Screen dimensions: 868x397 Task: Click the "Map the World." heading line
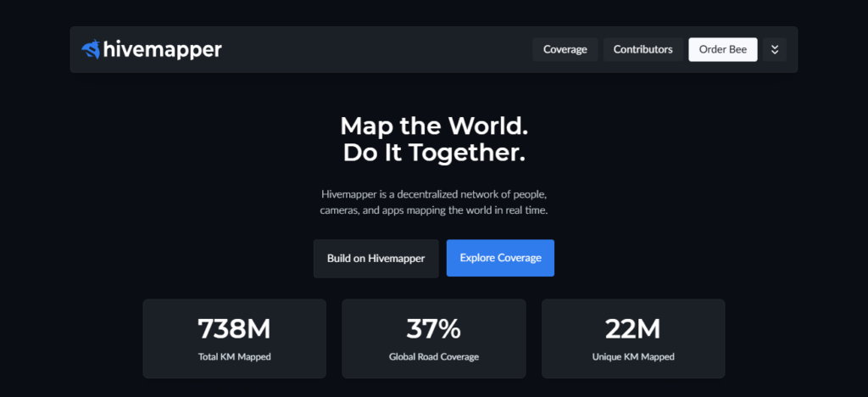(434, 126)
